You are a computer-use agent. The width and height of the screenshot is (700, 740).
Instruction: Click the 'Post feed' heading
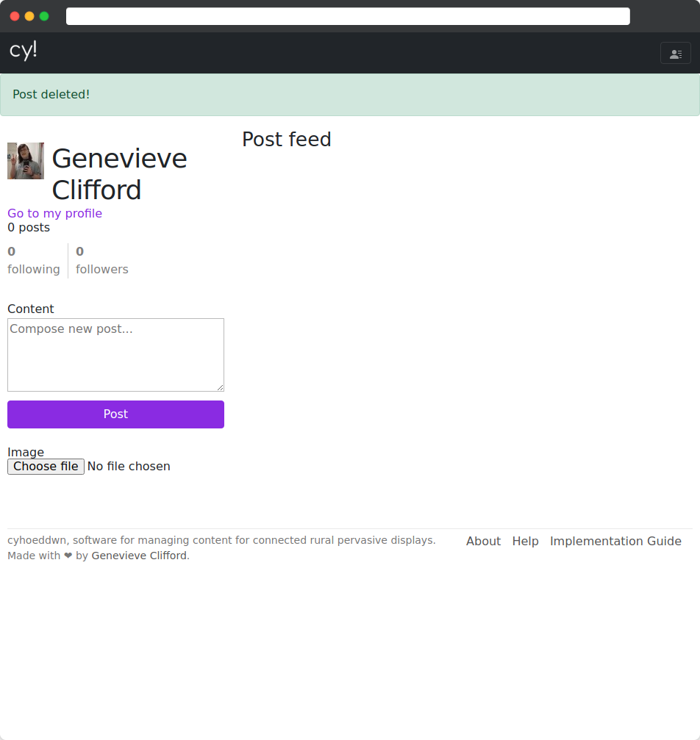point(287,139)
